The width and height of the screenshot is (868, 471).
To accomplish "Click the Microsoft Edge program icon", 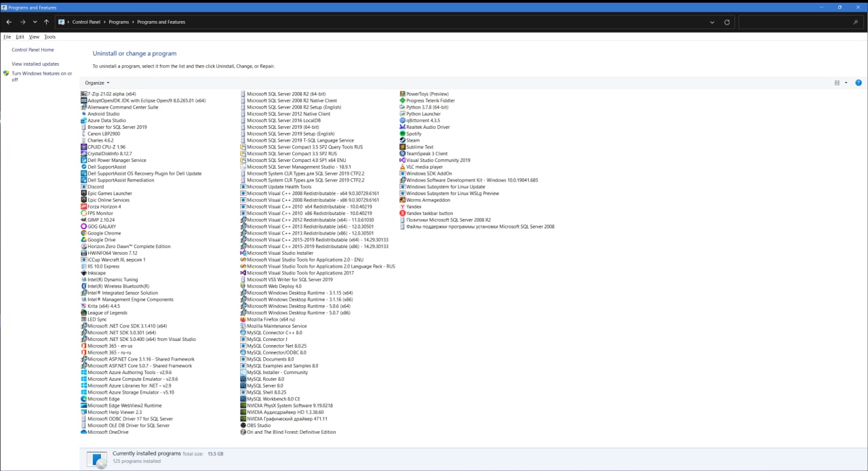I will point(84,399).
